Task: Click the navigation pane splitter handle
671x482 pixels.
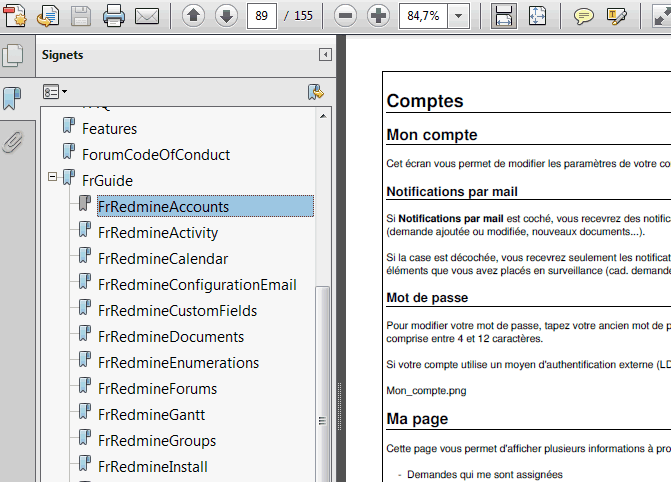Action: point(340,406)
